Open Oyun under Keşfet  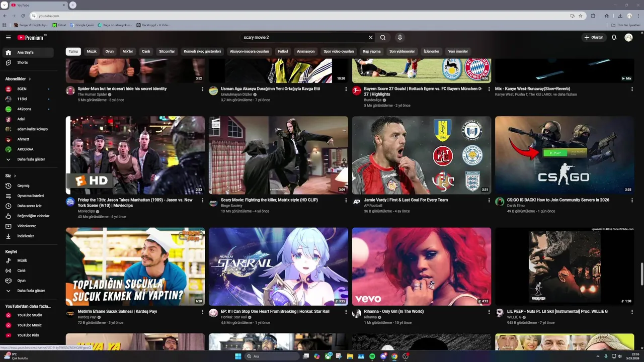coord(29,281)
